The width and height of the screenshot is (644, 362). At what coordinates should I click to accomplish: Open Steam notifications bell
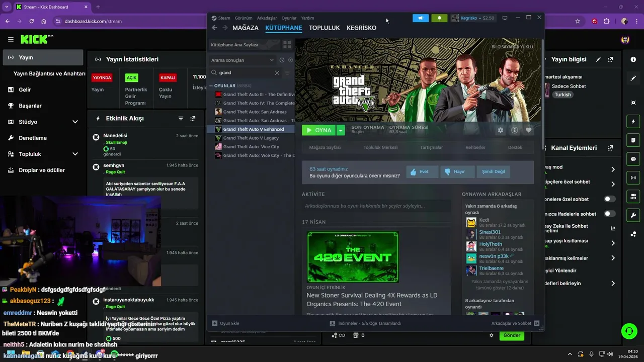[439, 18]
